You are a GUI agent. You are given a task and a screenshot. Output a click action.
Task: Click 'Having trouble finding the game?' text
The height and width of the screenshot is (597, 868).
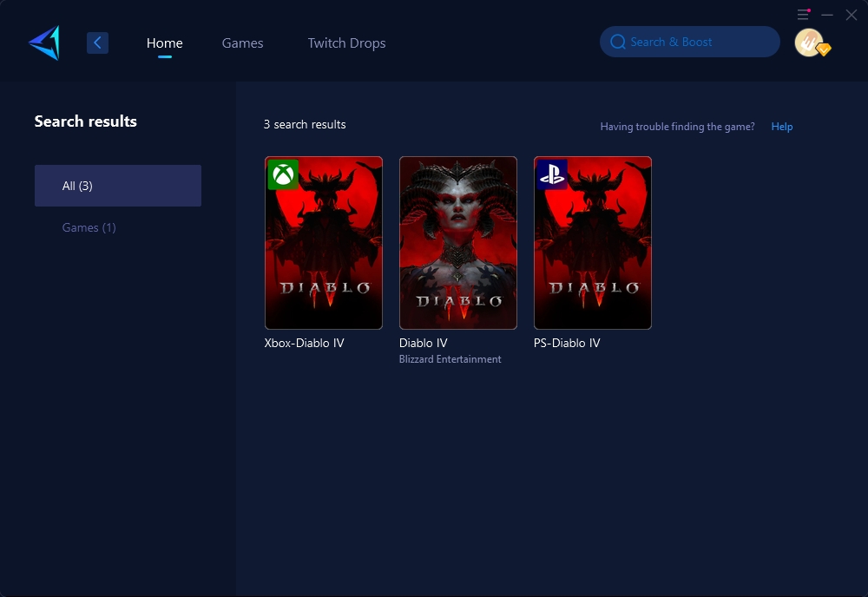[x=678, y=127]
